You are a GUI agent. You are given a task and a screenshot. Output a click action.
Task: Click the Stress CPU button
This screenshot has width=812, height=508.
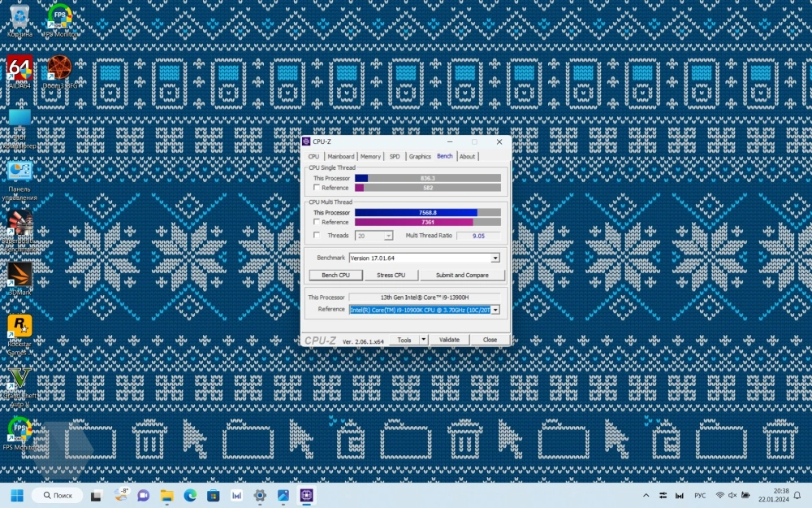391,276
